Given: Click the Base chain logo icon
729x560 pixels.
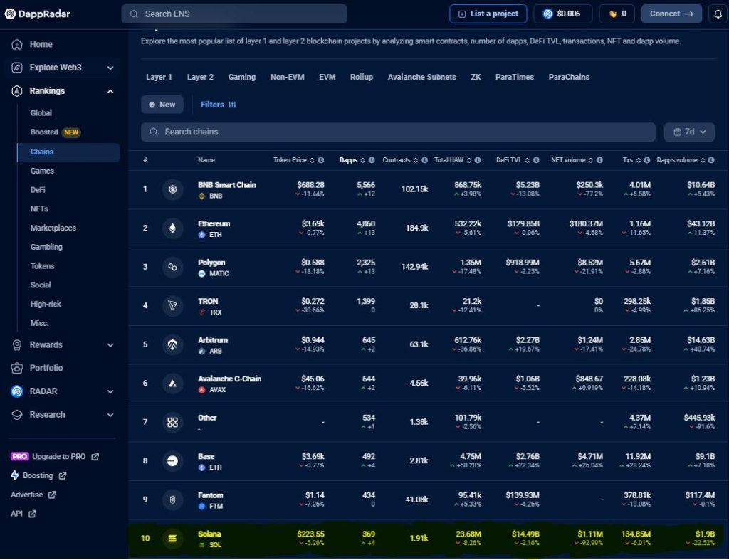Looking at the screenshot, I should pyautogui.click(x=172, y=460).
